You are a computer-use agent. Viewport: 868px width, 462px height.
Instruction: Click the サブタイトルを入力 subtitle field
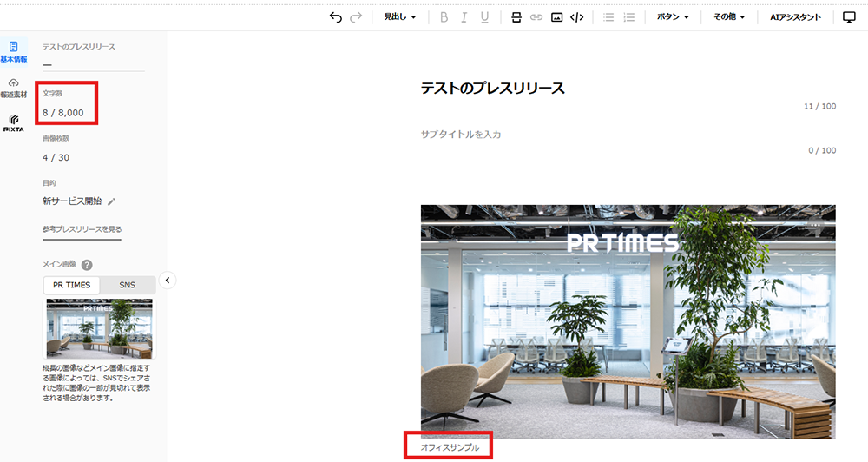point(461,134)
